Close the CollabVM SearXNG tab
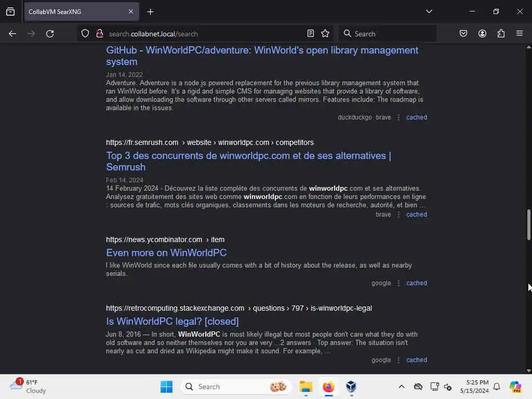Screen dimensions: 532x399 click(x=131, y=11)
